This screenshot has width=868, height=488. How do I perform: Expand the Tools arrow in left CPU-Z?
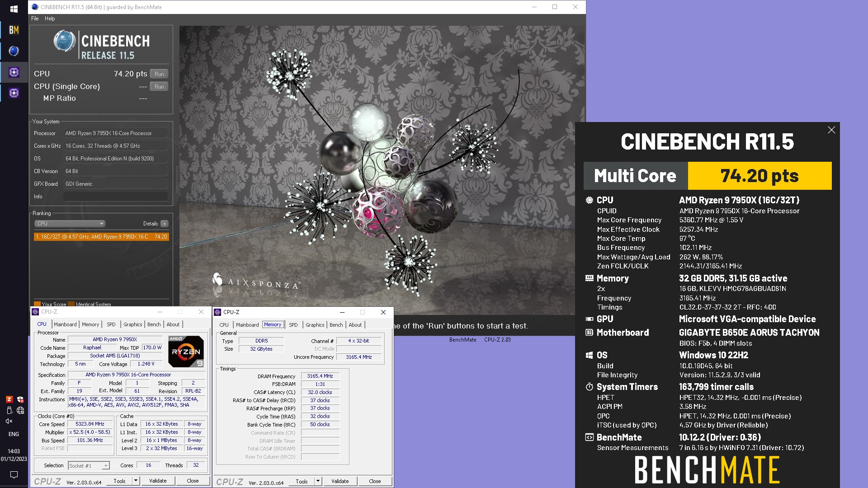pyautogui.click(x=136, y=481)
